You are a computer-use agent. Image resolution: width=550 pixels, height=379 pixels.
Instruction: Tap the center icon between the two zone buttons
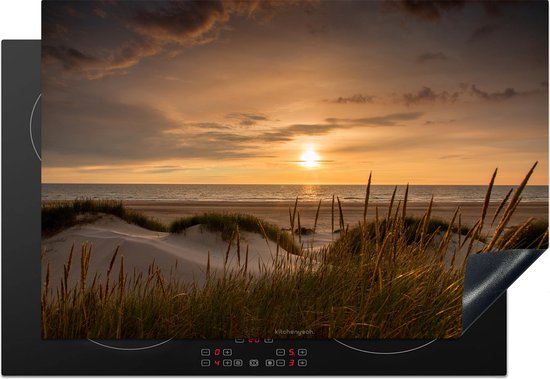point(254,363)
